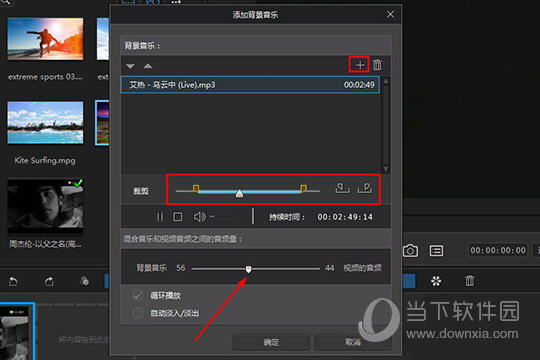The image size is (540, 360).
Task: Toggle the 自动淡入/淡出 auto fade checkbox
Action: (138, 313)
